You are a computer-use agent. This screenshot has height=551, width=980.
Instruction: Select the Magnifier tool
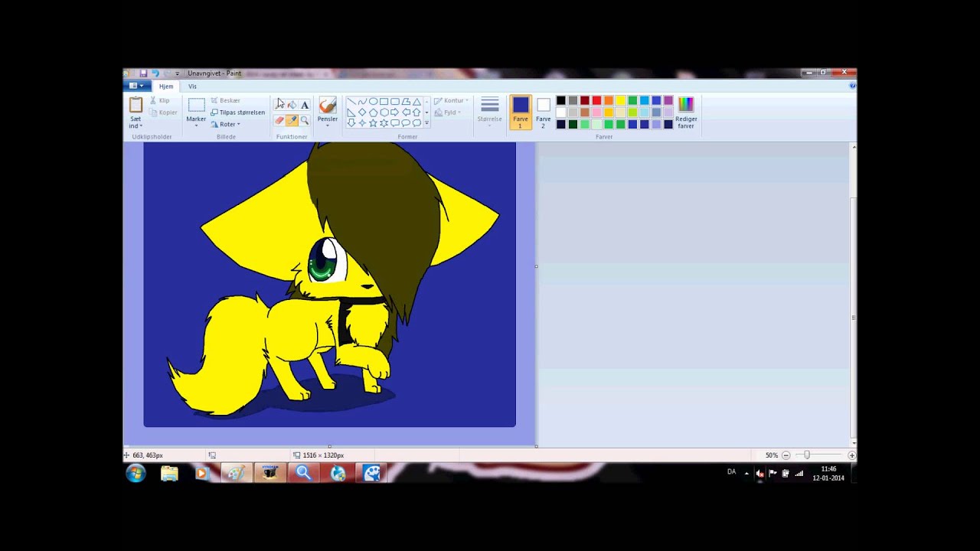coord(304,120)
